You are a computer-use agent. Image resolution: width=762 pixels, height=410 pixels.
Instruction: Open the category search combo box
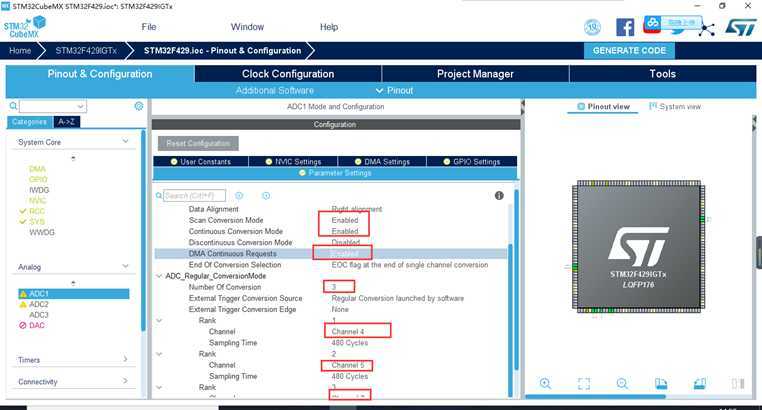click(x=53, y=106)
